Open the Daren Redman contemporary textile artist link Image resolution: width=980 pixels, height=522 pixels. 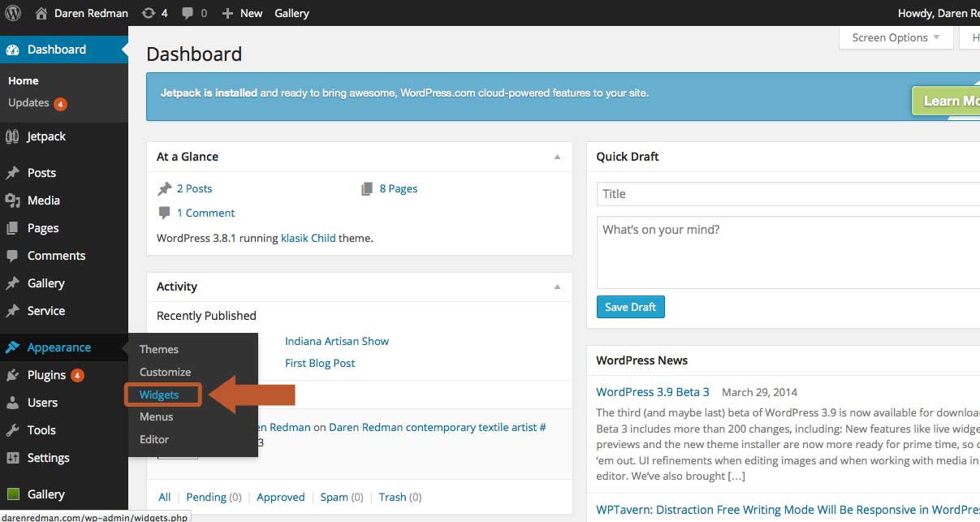[x=437, y=427]
